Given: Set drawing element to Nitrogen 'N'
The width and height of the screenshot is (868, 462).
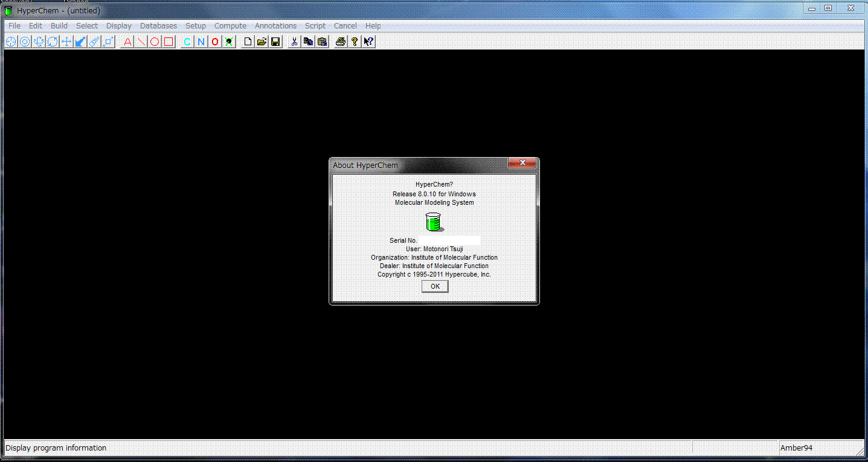Looking at the screenshot, I should click(201, 42).
